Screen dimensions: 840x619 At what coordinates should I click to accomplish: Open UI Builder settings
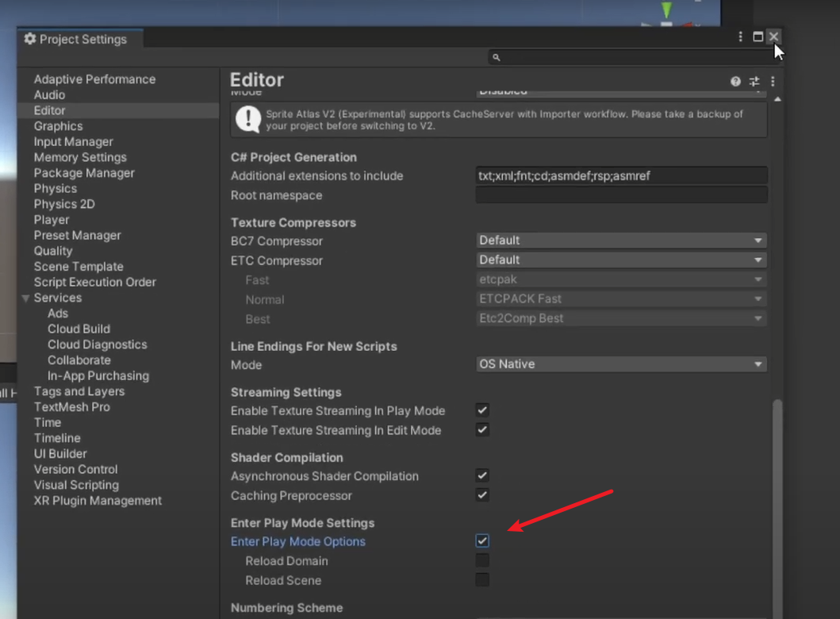pyautogui.click(x=60, y=453)
